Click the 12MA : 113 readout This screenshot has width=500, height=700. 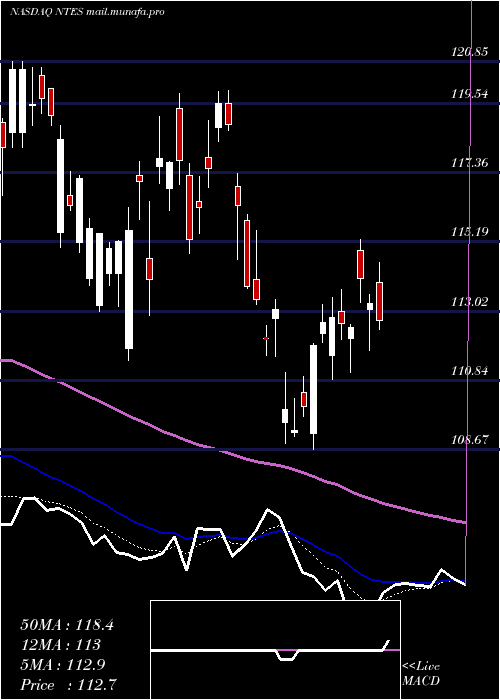coord(60,645)
